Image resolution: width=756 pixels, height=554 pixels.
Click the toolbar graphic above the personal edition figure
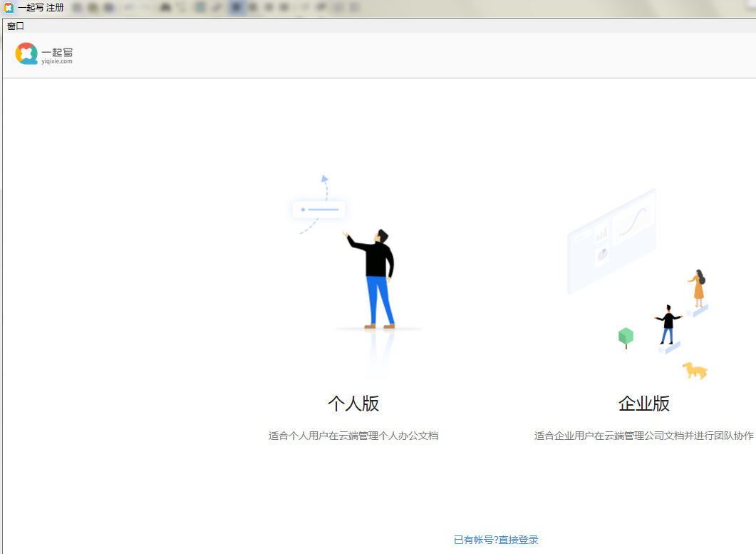(319, 209)
